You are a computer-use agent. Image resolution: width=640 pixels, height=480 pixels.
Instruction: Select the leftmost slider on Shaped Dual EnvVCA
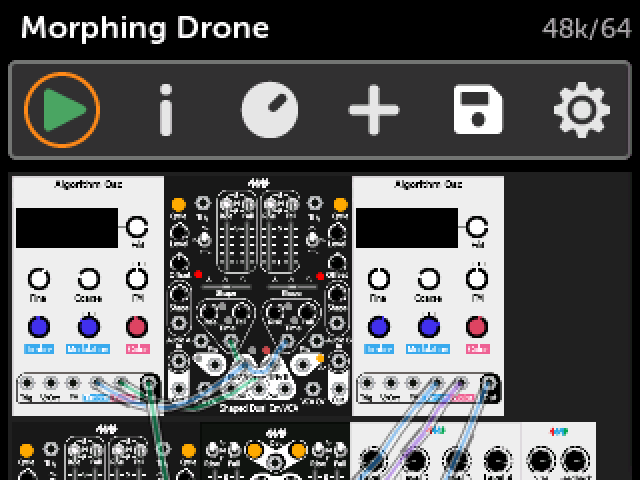tap(226, 233)
